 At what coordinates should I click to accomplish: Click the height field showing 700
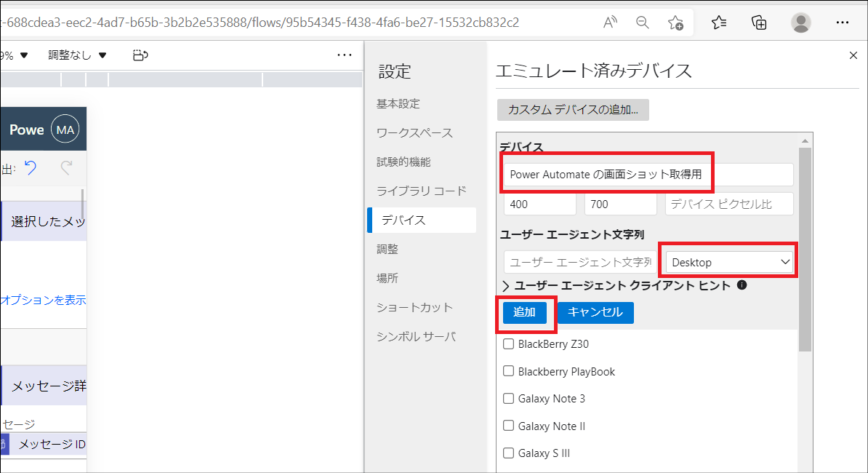[621, 204]
